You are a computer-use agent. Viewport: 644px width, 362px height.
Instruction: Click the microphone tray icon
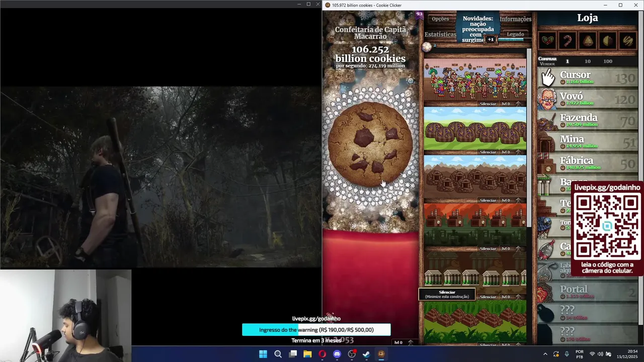[567, 354]
